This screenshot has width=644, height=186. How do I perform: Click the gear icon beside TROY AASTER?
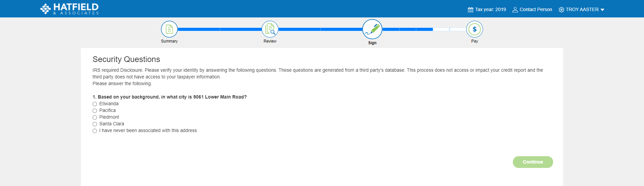point(561,10)
